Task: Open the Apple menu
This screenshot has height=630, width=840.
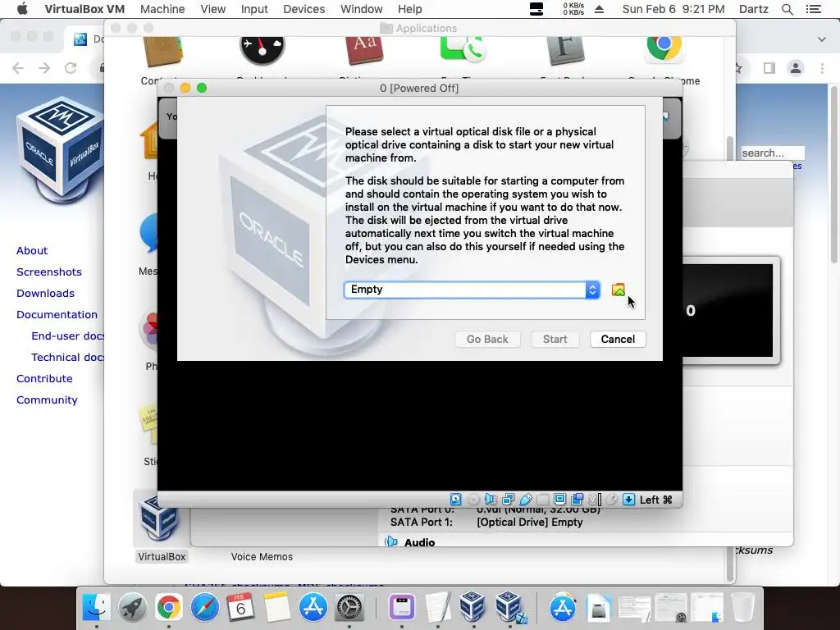Action: pos(22,9)
